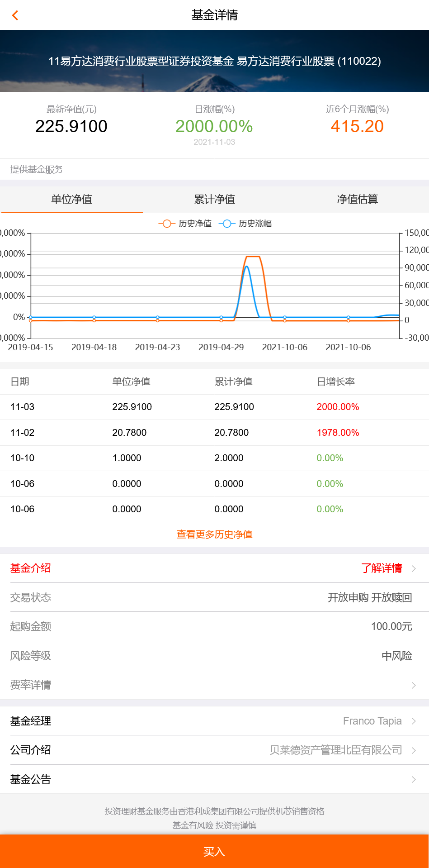429x868 pixels.
Task: Expand chevron next to Franco Tapia
Action: point(414,721)
